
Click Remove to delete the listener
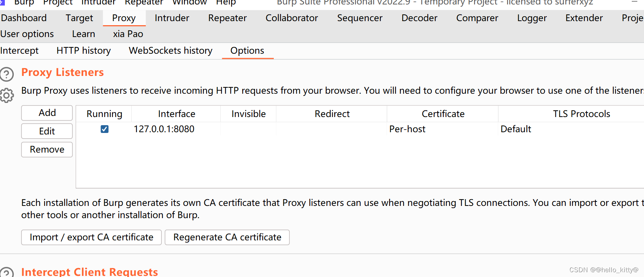(x=47, y=149)
